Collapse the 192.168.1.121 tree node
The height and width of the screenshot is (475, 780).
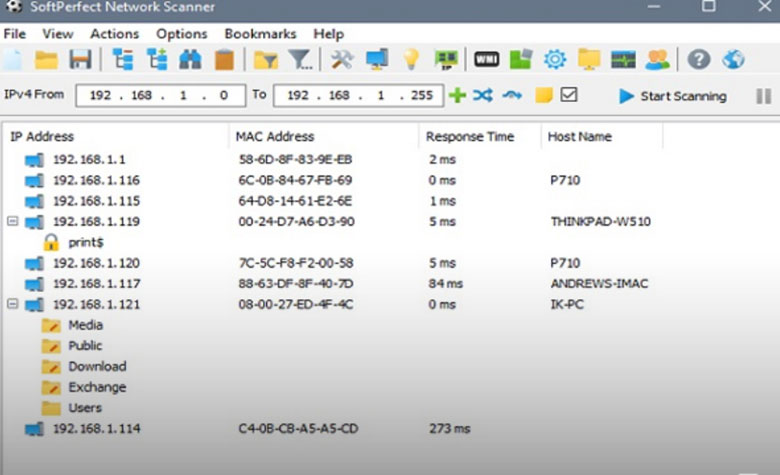click(13, 303)
